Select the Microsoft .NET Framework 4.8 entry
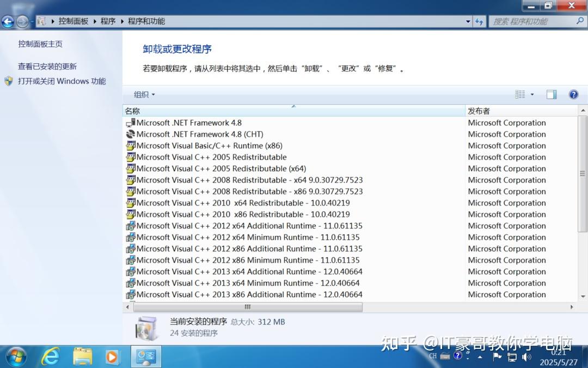This screenshot has width=588, height=368. [188, 123]
